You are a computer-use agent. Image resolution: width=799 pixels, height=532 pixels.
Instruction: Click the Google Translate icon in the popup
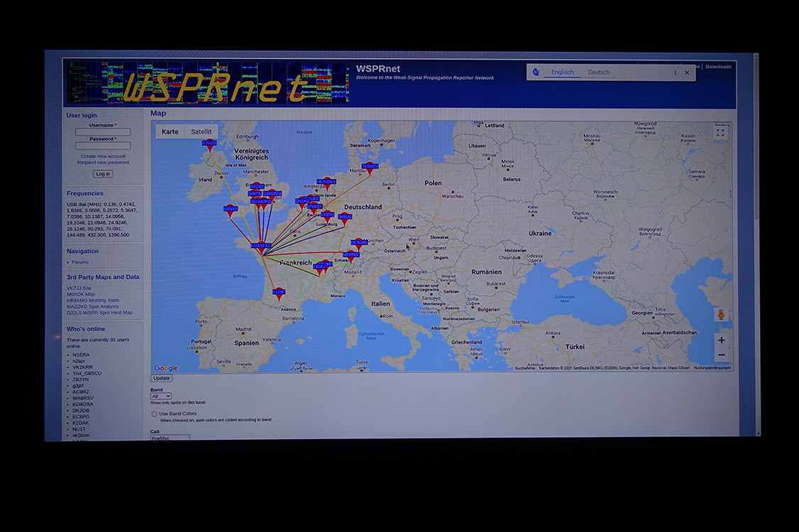tap(536, 72)
